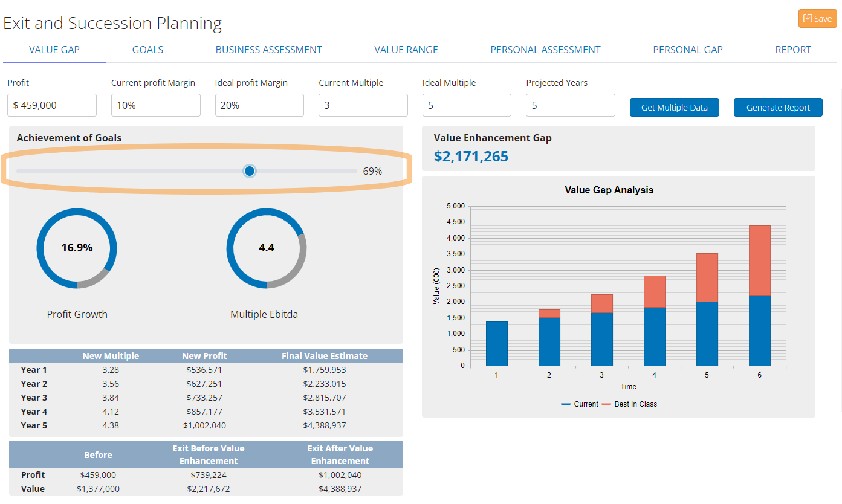Click the Generate Report button

click(778, 108)
